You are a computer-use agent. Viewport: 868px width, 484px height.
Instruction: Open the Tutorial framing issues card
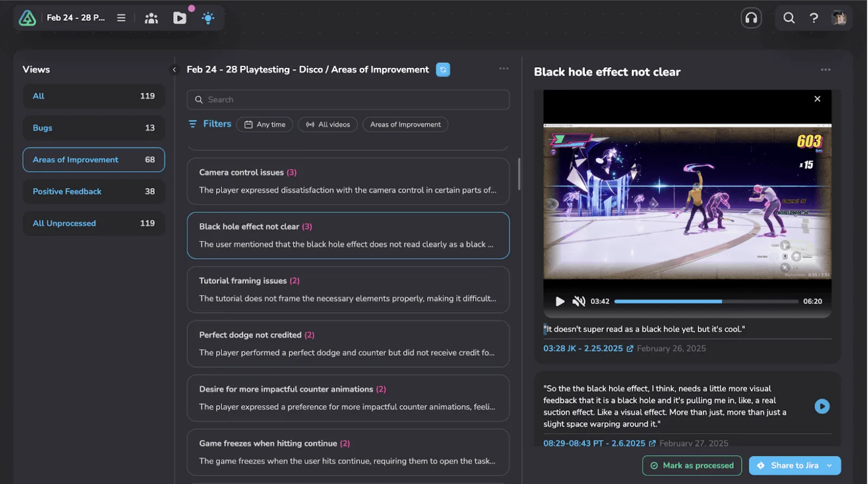[x=348, y=289]
